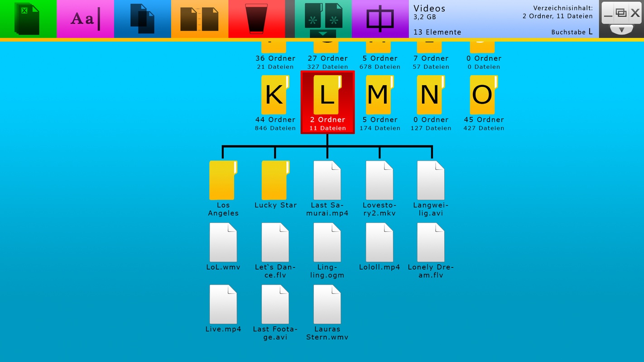644x362 pixels.
Task: Click the Lonely Dream.flv file
Action: point(430,243)
